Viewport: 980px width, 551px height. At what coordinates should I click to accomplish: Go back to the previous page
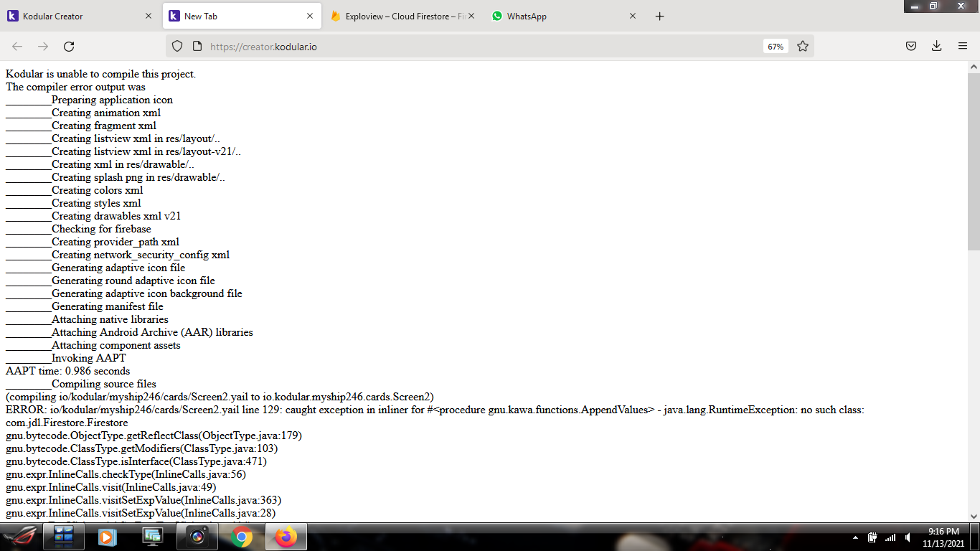point(17,46)
